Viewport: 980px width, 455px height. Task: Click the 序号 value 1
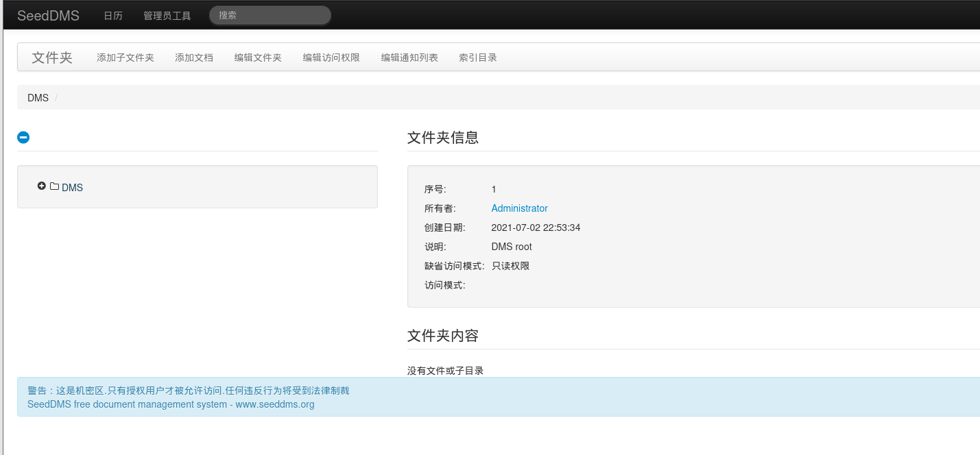coord(494,189)
